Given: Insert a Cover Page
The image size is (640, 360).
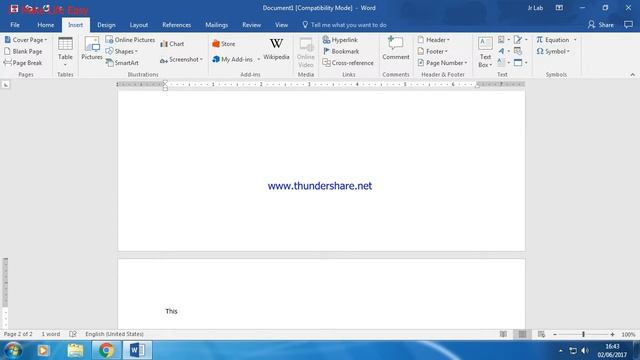Looking at the screenshot, I should (25, 40).
